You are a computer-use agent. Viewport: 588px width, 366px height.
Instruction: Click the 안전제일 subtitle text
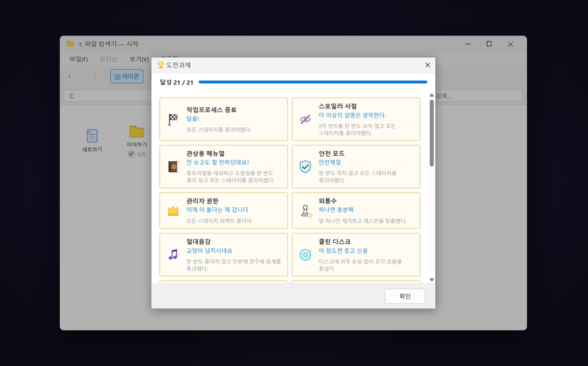[x=329, y=163]
